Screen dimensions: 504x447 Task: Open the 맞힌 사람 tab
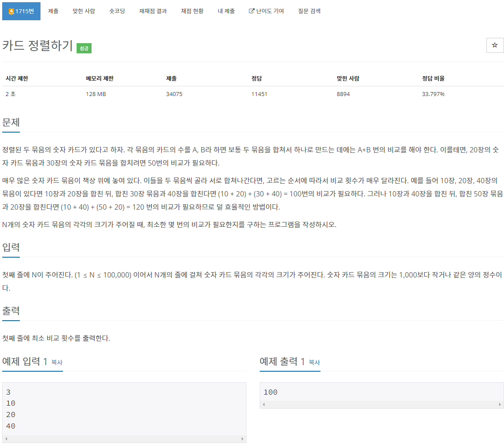point(84,11)
